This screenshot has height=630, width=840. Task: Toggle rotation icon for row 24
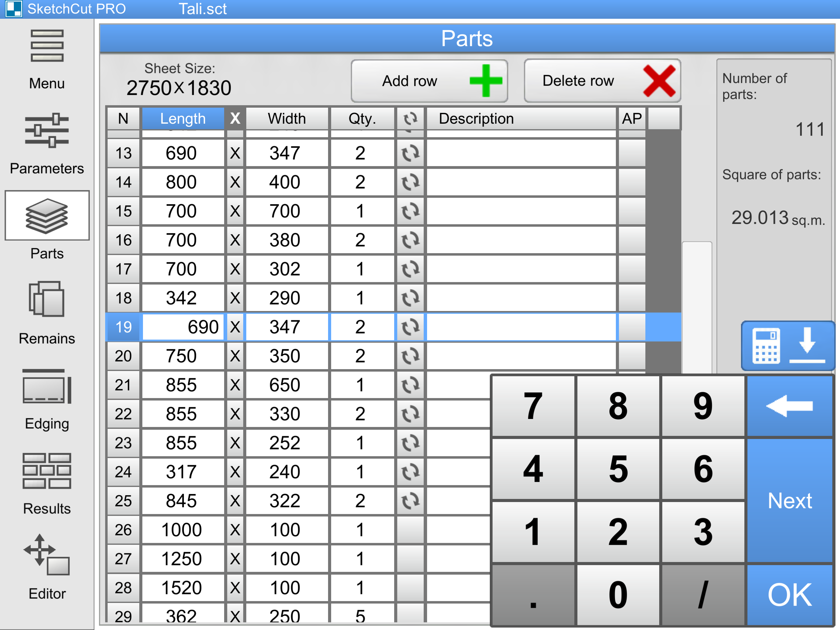pyautogui.click(x=410, y=472)
